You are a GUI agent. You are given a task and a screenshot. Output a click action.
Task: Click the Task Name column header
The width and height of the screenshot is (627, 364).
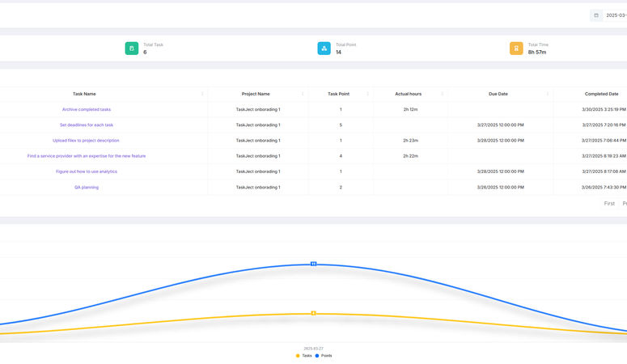[84, 94]
